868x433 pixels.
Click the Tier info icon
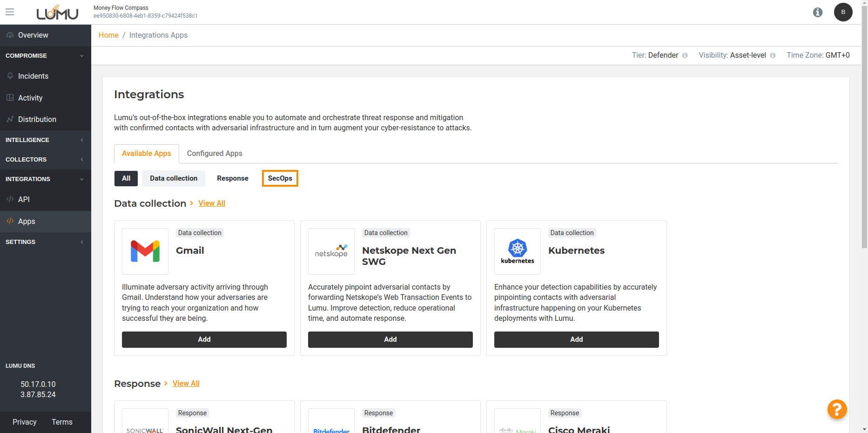[685, 55]
